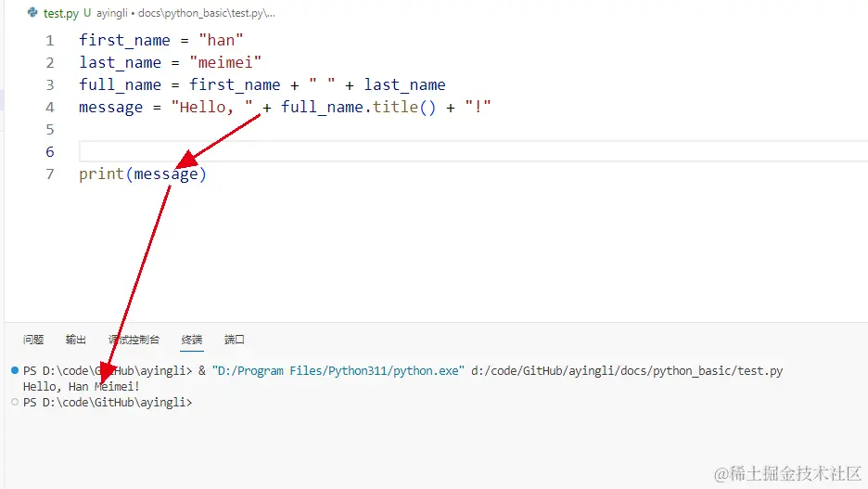Click the test.py script path in terminal

pos(627,370)
